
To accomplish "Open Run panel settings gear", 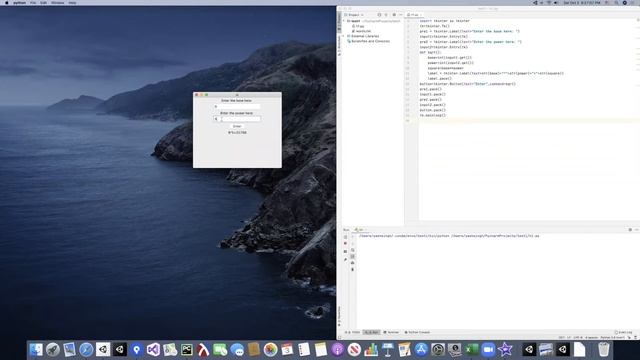I will [x=630, y=230].
